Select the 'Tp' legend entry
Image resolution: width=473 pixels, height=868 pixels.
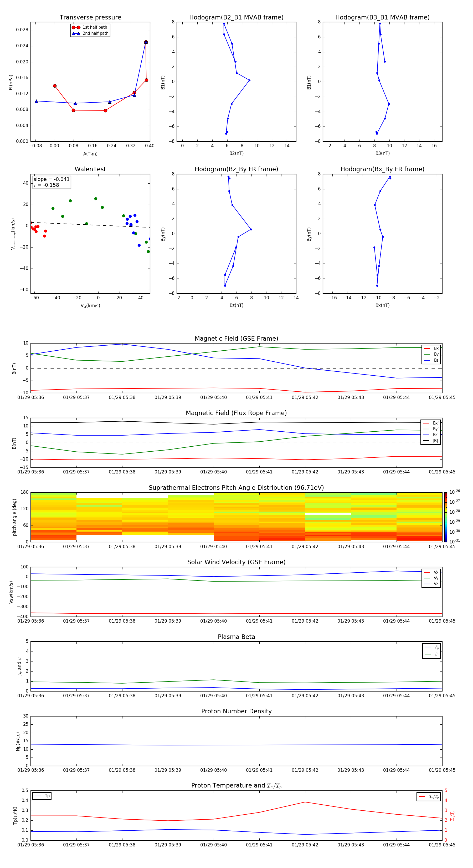click(x=42, y=796)
